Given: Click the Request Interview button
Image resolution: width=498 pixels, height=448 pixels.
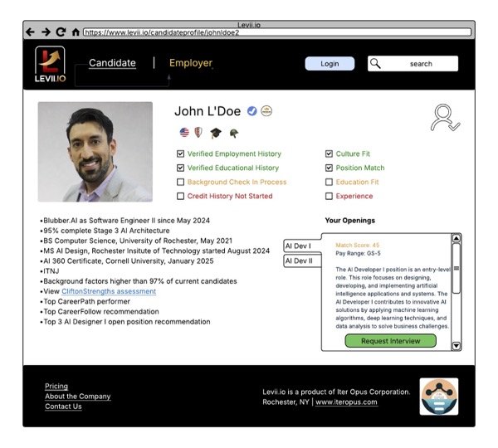Looking at the screenshot, I should click(391, 341).
